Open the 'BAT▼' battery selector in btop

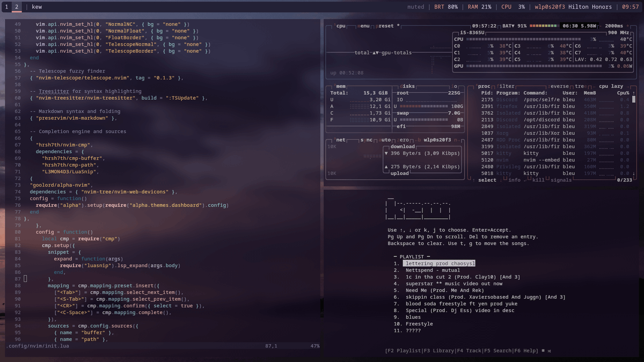coord(509,26)
